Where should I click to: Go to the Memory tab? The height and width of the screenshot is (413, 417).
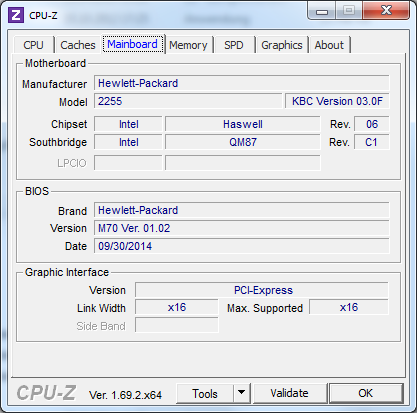(x=188, y=45)
